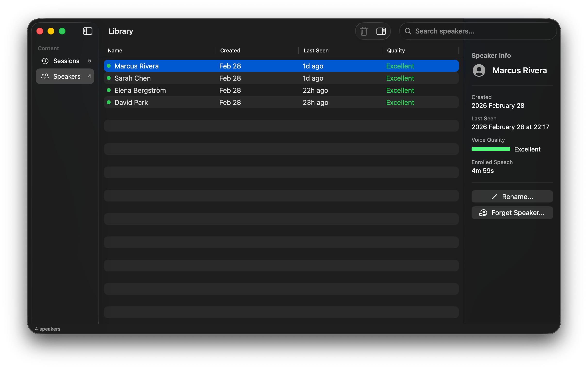Select the Elena Bergström row
The height and width of the screenshot is (370, 588).
click(x=281, y=90)
